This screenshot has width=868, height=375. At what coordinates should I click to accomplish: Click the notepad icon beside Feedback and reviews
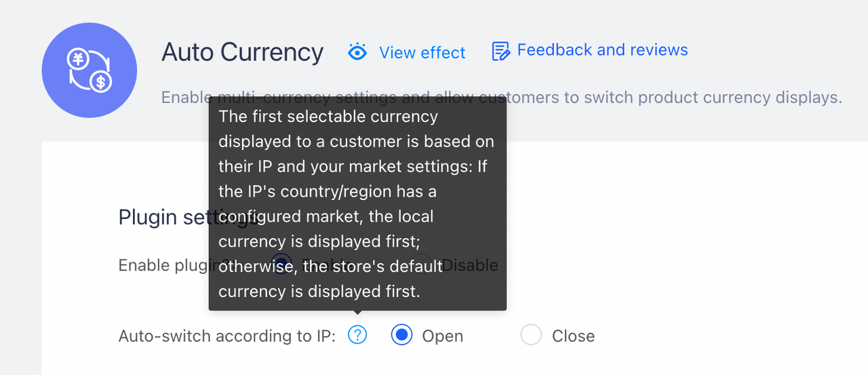500,51
